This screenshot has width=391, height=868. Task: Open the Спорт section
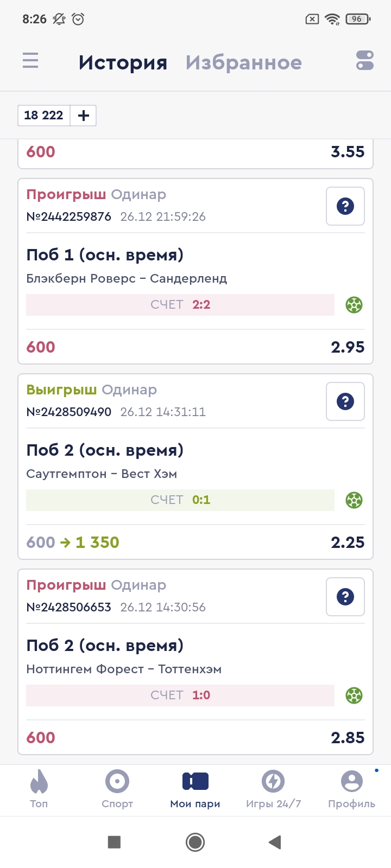(117, 789)
